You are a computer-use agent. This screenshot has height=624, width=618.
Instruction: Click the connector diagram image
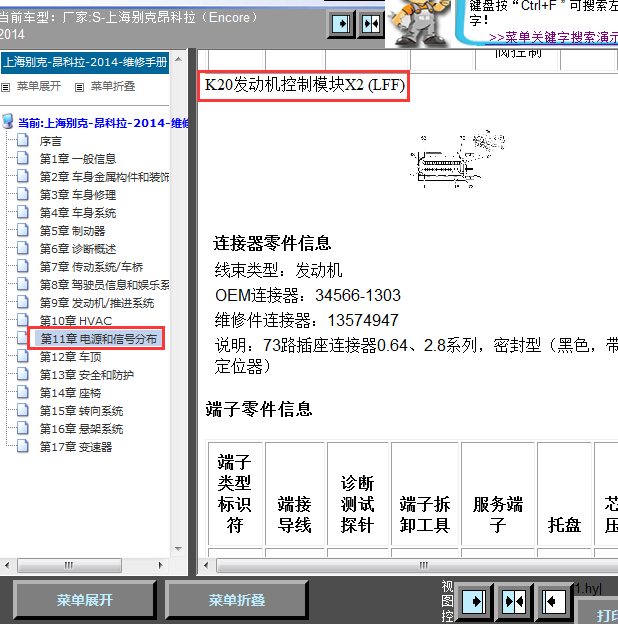[458, 160]
